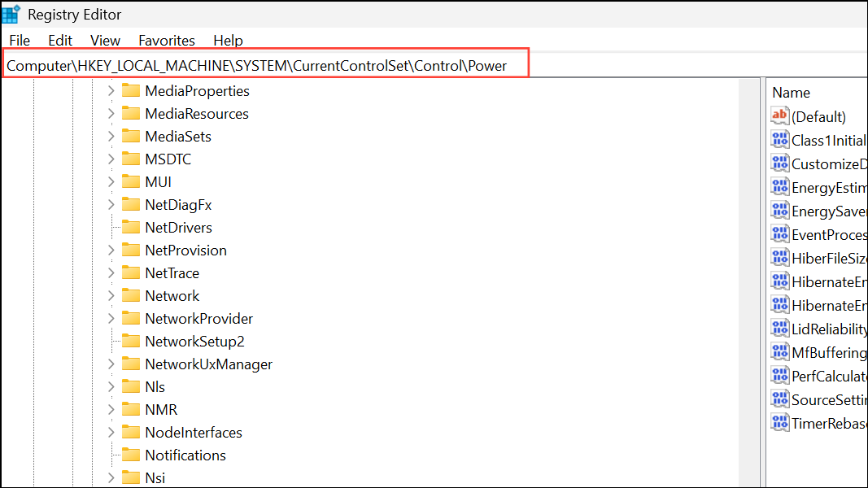Expand the MediaSets key
Screen dimensions: 868x488
click(x=111, y=136)
